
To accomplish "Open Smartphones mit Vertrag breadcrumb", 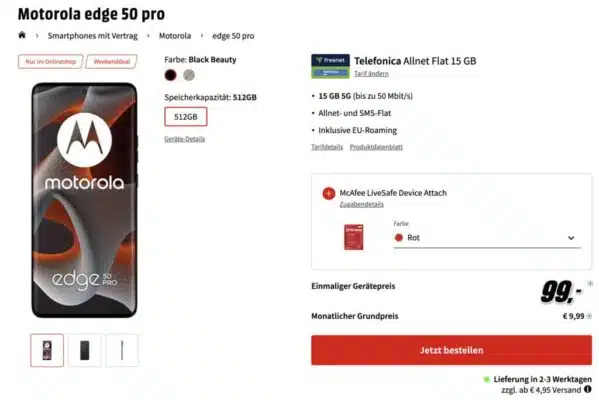I will [92, 36].
